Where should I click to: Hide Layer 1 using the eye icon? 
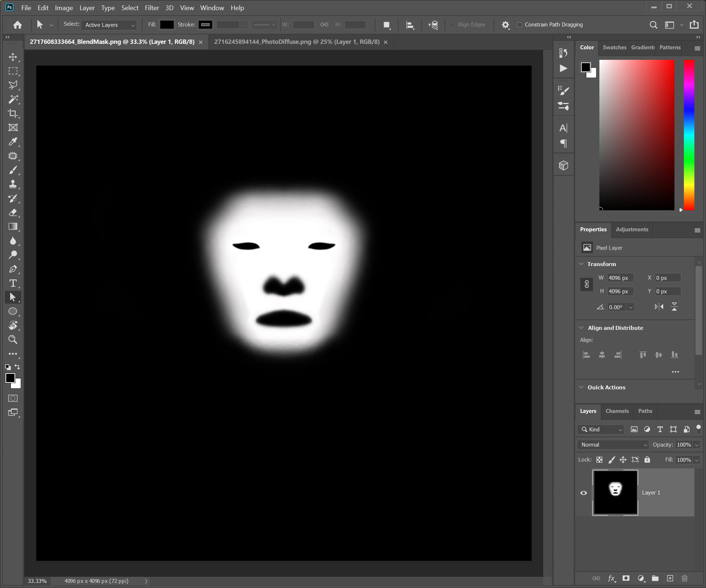(x=584, y=493)
